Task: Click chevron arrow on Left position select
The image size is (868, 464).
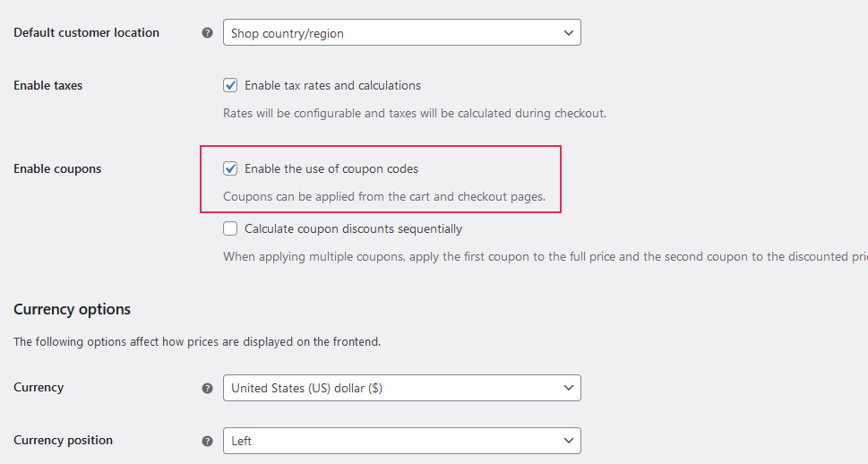Action: tap(568, 441)
